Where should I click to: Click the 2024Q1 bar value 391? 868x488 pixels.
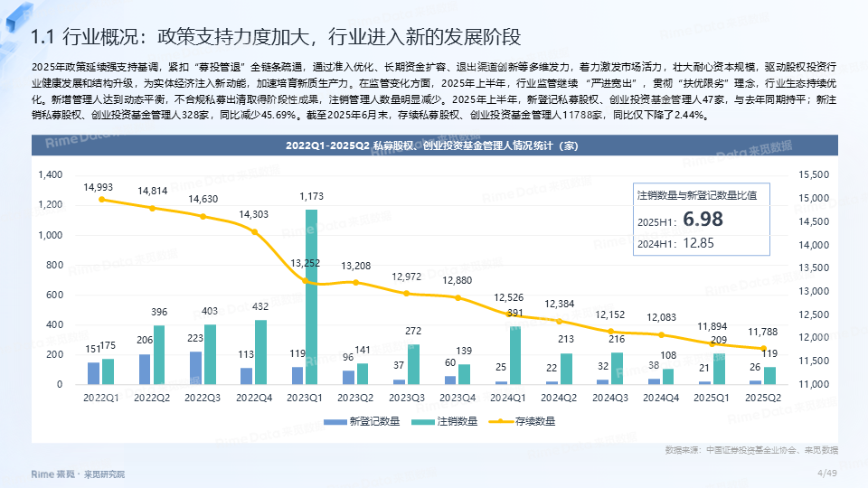pyautogui.click(x=514, y=314)
